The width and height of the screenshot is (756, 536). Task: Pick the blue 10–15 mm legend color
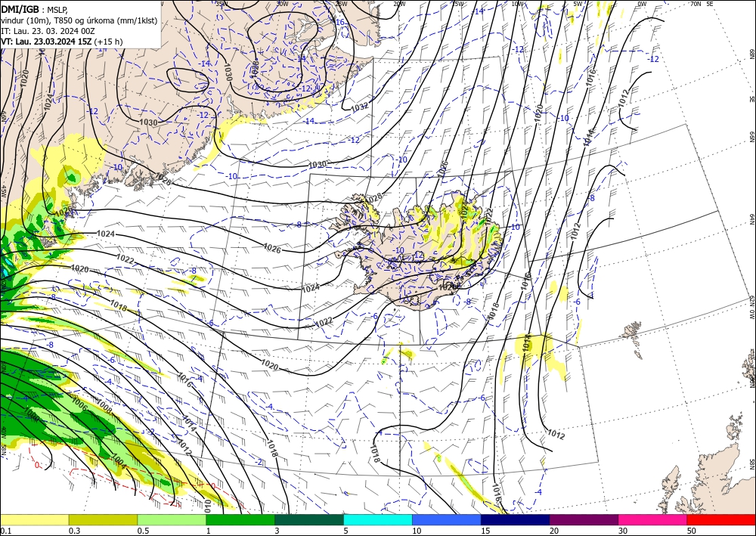(x=447, y=519)
